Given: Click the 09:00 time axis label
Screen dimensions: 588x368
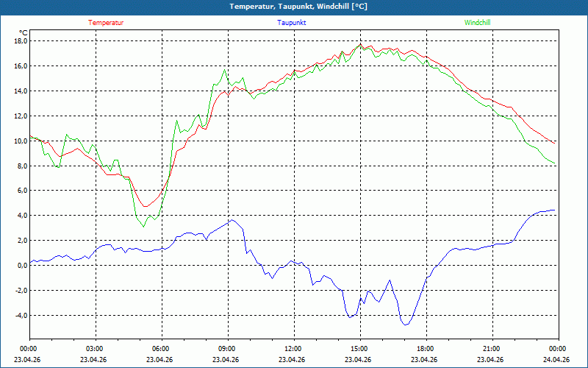Looking at the screenshot, I should point(228,349).
